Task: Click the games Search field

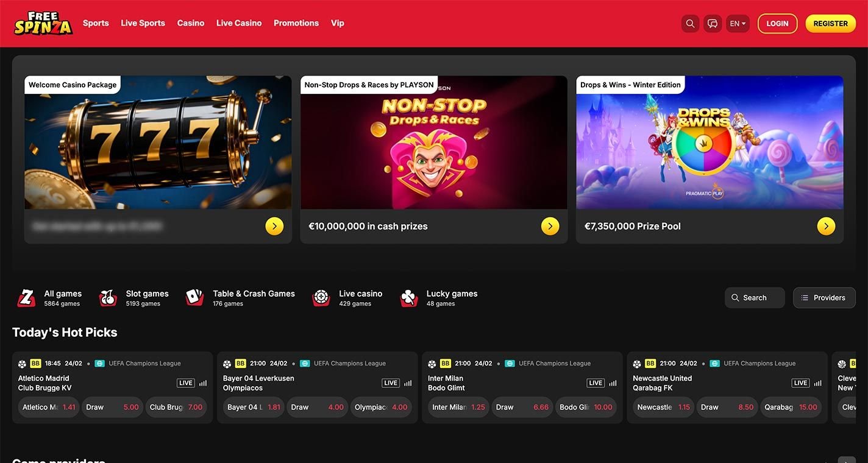Action: pyautogui.click(x=755, y=298)
